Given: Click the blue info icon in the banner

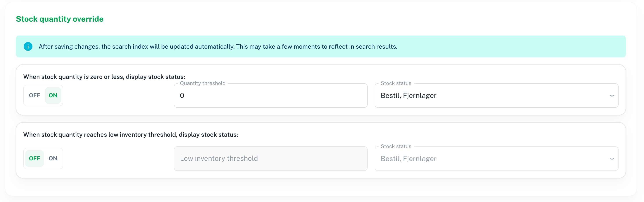Looking at the screenshot, I should coord(28,46).
